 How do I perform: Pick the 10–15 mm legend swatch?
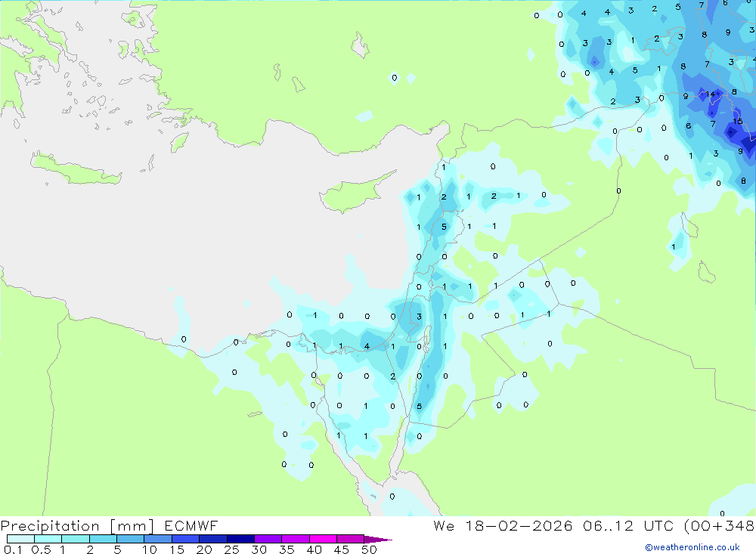tap(158, 539)
